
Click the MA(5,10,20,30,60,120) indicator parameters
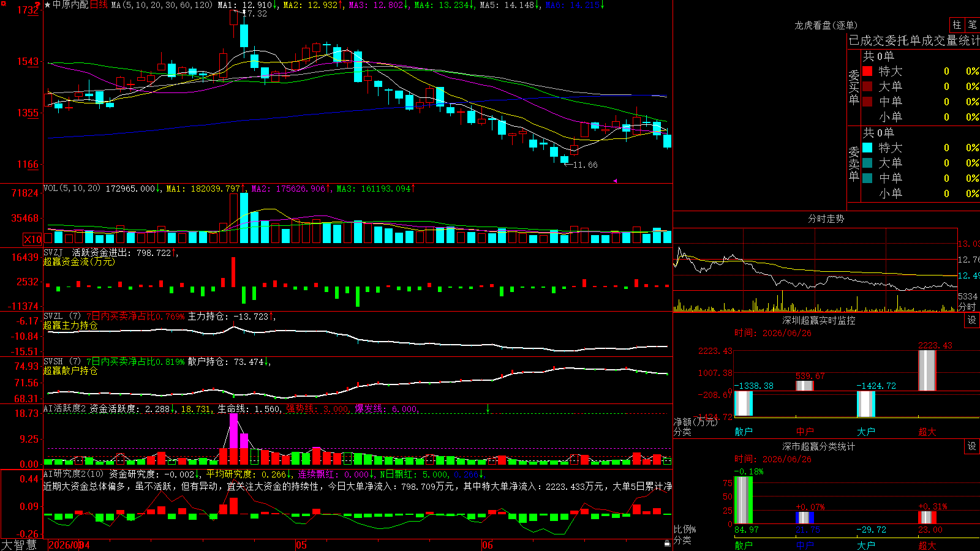(162, 5)
